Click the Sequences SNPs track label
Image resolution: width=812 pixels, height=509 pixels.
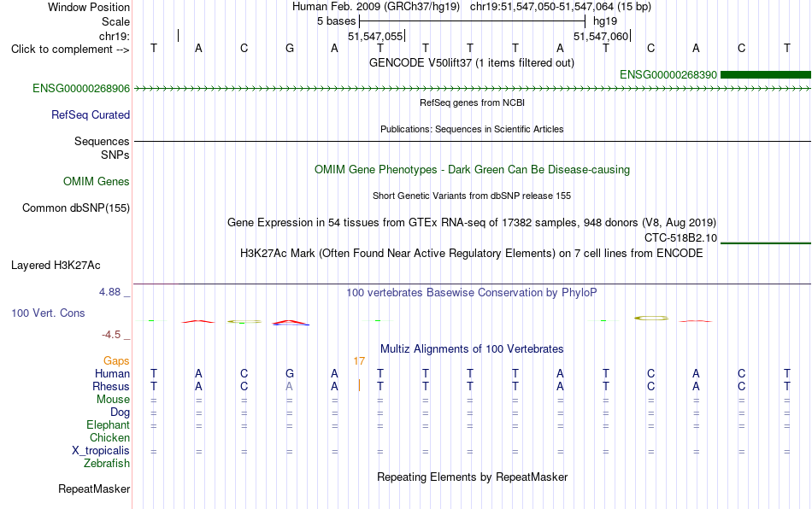coord(102,148)
